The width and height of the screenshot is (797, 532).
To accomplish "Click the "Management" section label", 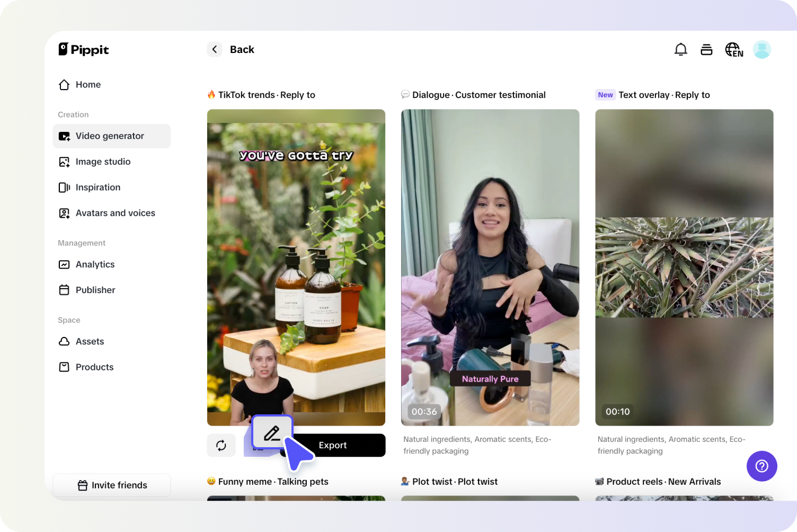I will pyautogui.click(x=82, y=243).
